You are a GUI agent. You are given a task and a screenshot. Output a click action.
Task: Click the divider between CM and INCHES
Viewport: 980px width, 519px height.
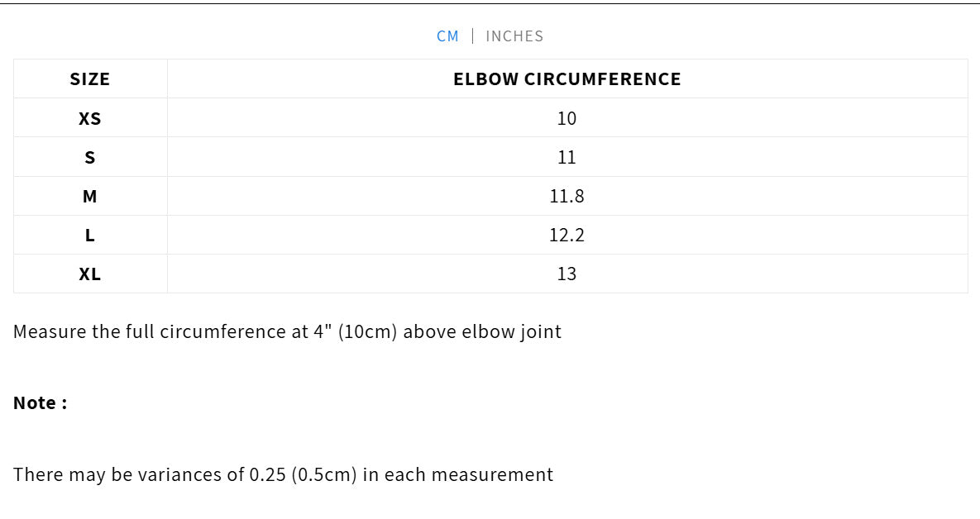click(473, 36)
